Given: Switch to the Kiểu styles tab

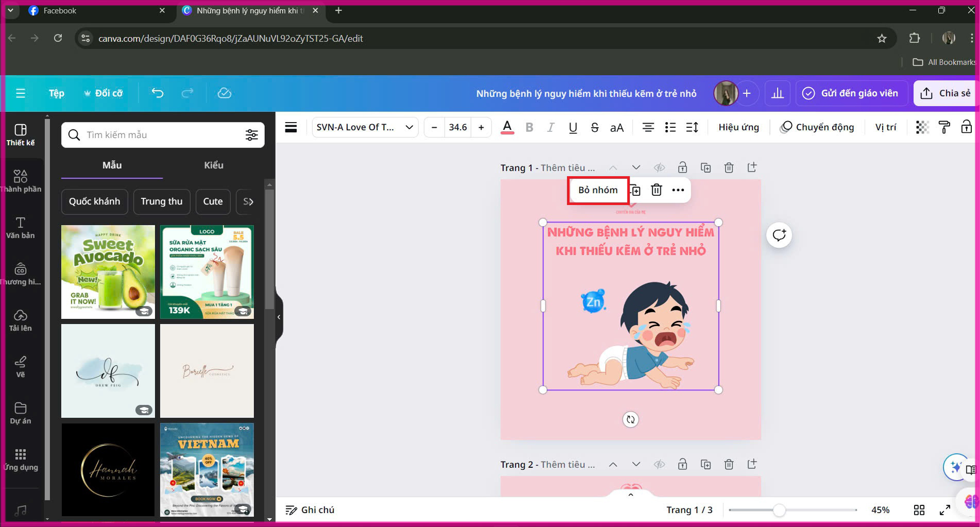Looking at the screenshot, I should (x=214, y=165).
